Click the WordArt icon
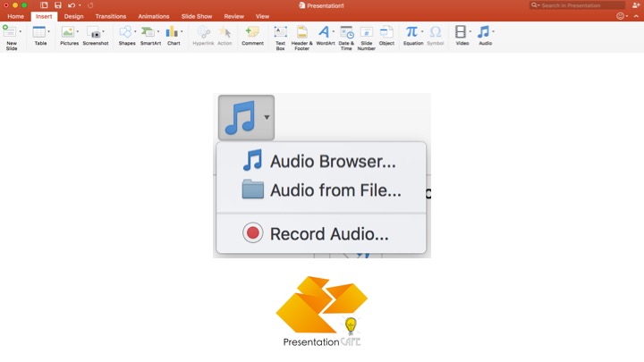This screenshot has width=644, height=362. 324,34
